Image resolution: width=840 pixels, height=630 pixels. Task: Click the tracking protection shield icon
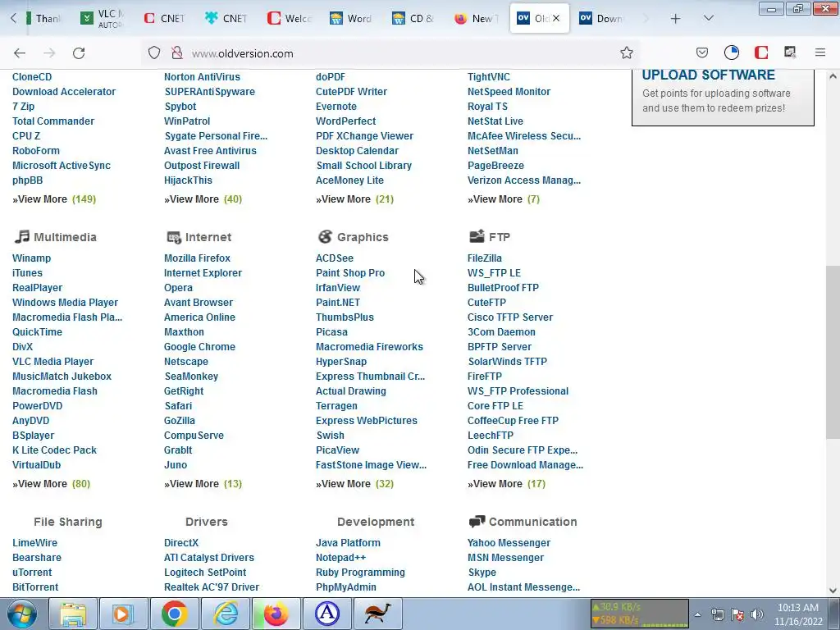[154, 53]
